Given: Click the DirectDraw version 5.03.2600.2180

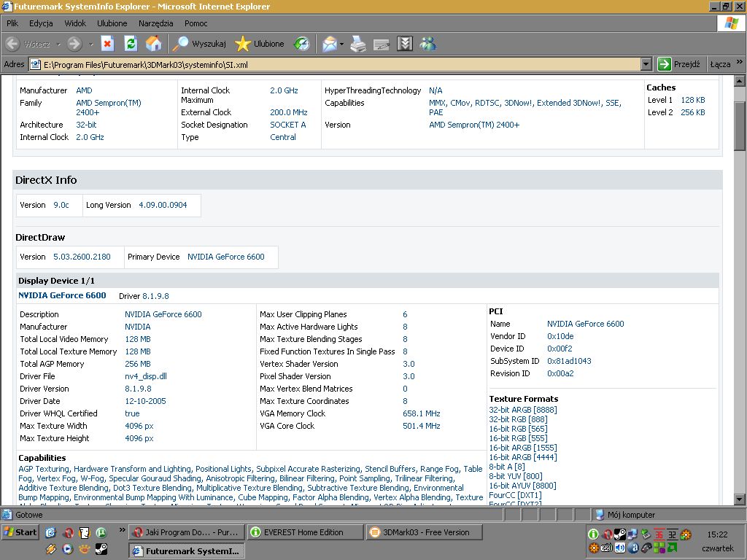Looking at the screenshot, I should coord(82,257).
